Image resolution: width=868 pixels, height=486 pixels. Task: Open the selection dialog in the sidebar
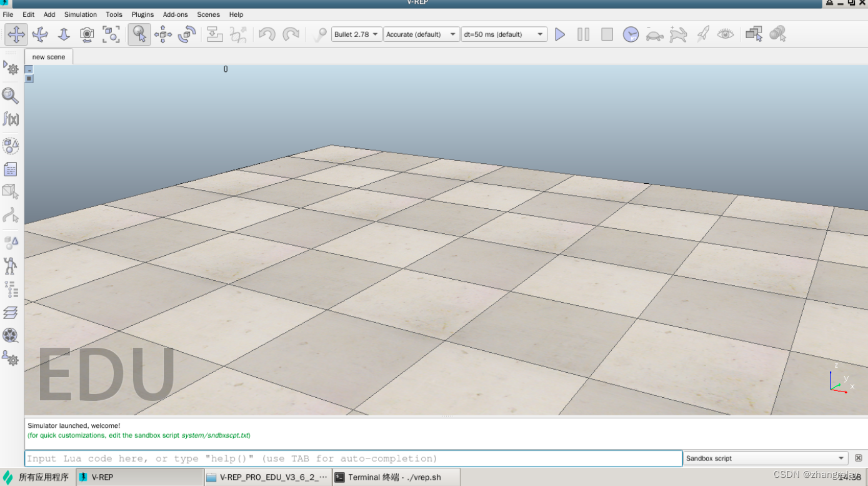(x=11, y=243)
